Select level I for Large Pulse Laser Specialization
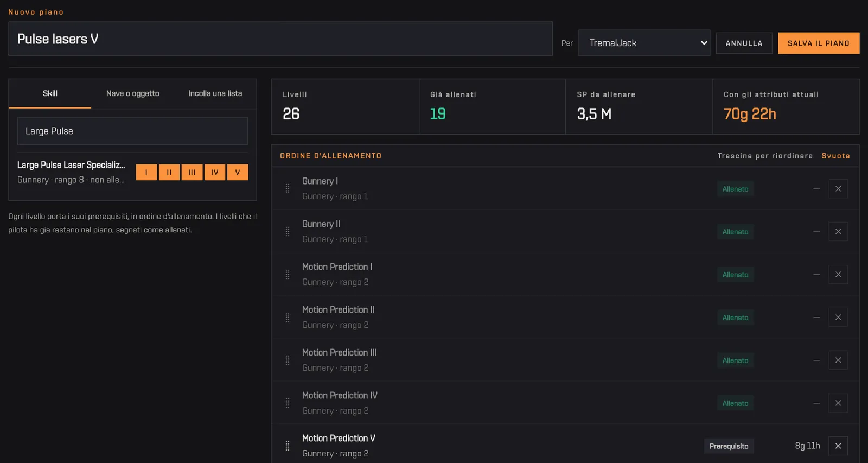Image resolution: width=868 pixels, height=463 pixels. pyautogui.click(x=146, y=172)
